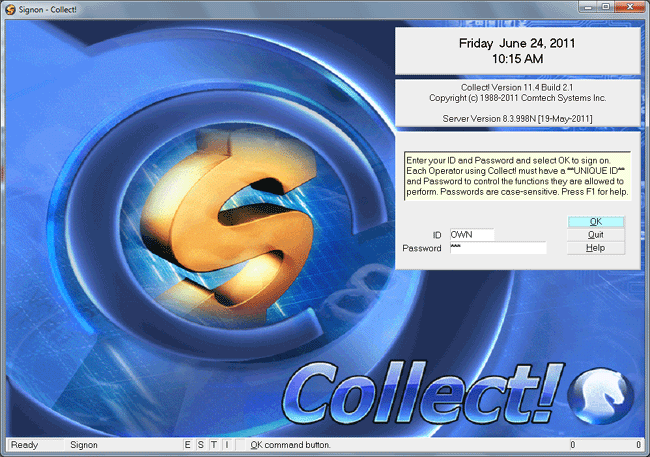
Task: Click 'Collect! Version 11.4 Build 2.1' text
Action: (x=517, y=88)
